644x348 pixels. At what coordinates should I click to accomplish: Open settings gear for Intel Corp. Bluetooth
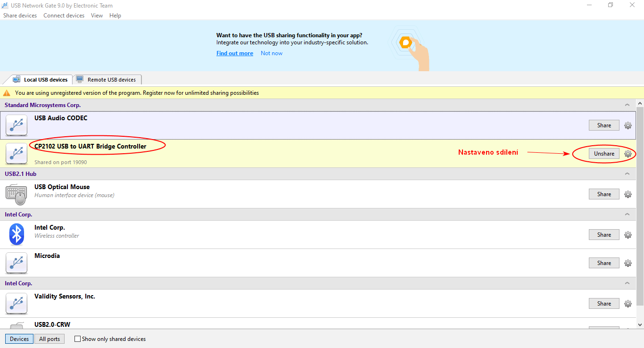(628, 235)
